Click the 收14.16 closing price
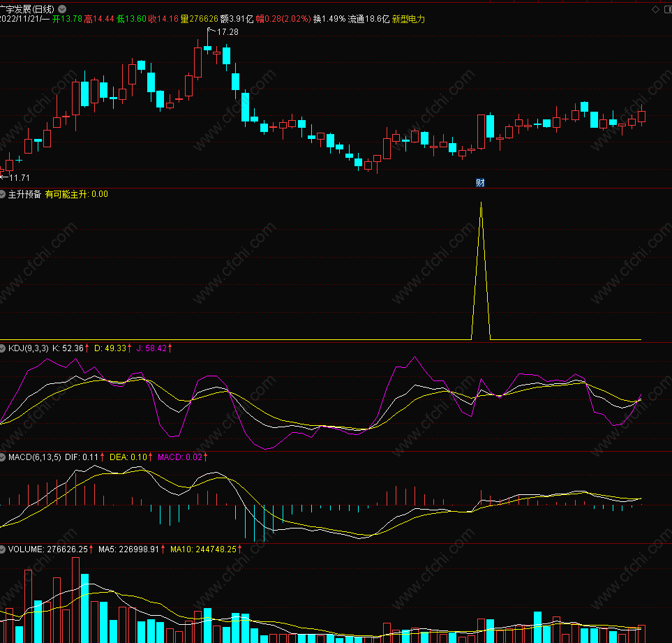 pos(163,19)
